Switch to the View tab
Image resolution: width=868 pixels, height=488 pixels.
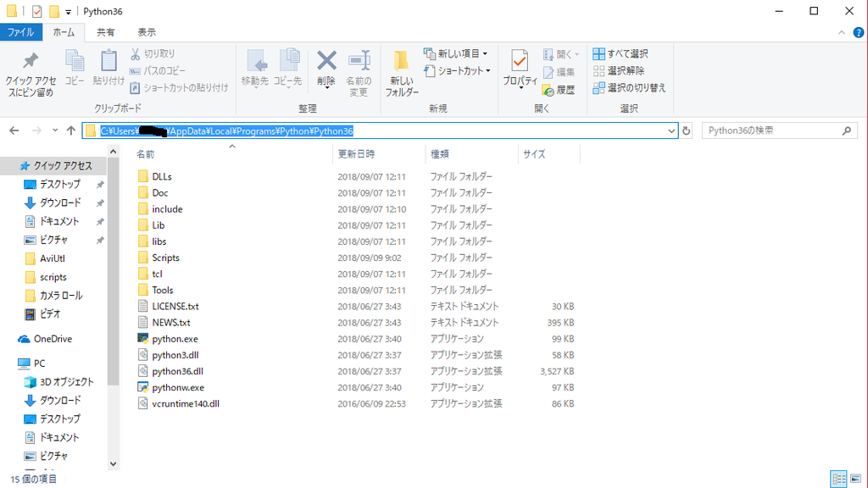147,32
